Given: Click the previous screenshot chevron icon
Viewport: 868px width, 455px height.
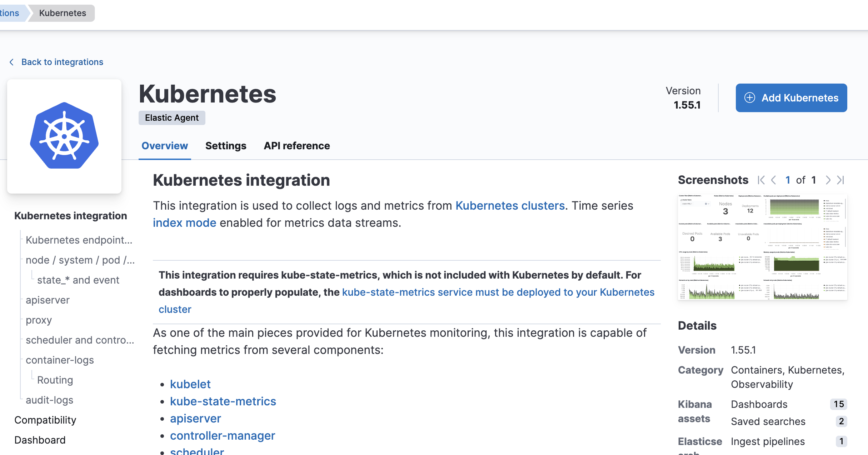Looking at the screenshot, I should point(774,180).
